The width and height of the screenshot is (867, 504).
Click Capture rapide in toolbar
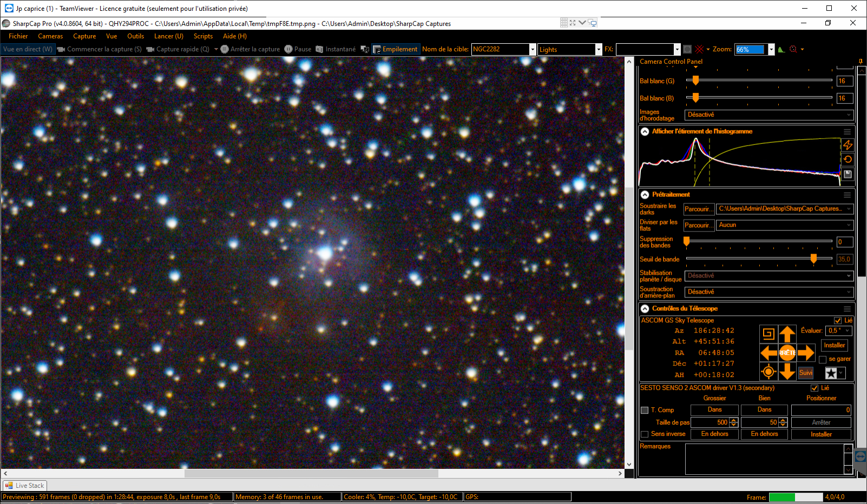tap(178, 49)
